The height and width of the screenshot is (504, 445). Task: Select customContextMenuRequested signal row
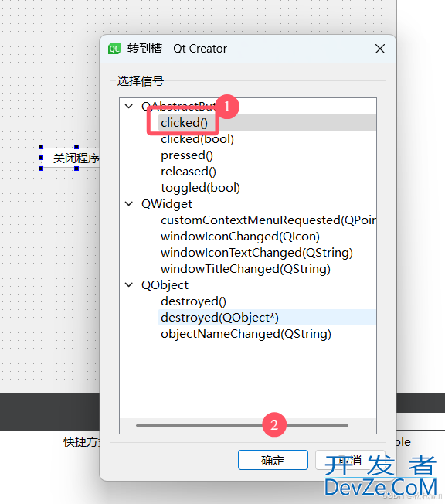tap(268, 220)
